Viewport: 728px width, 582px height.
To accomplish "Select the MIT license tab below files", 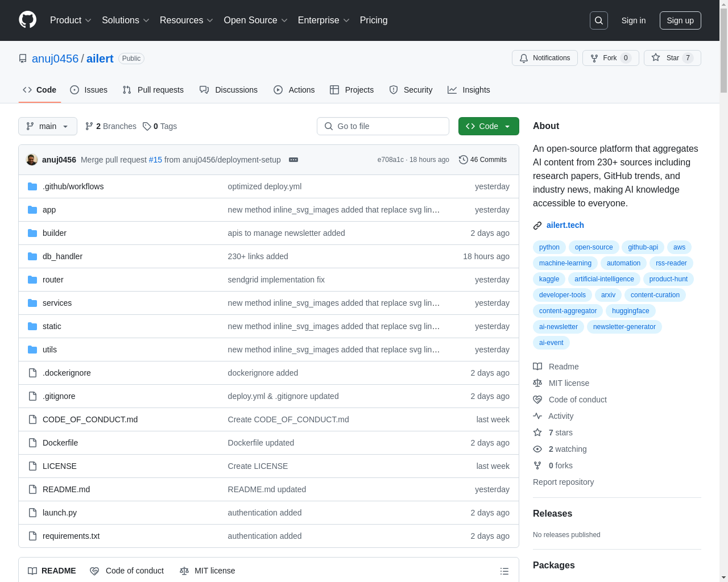I will [x=208, y=571].
